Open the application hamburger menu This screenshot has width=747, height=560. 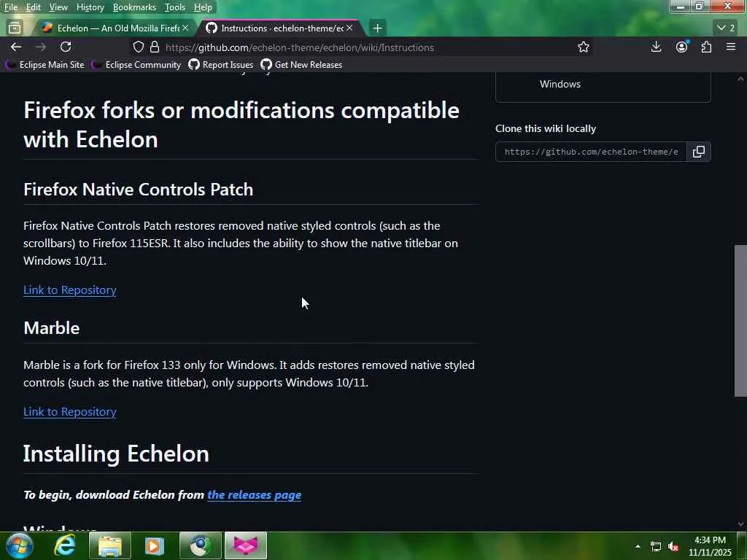[x=731, y=47]
